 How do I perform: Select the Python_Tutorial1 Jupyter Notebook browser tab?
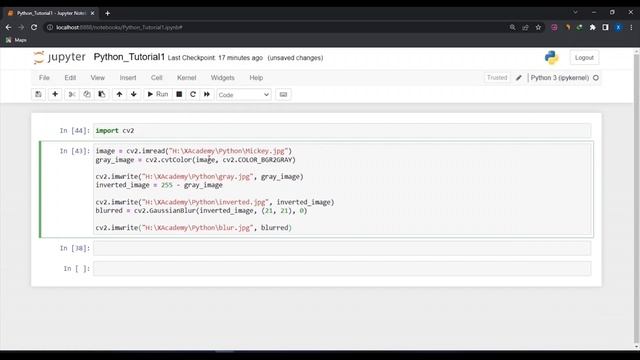point(51,13)
